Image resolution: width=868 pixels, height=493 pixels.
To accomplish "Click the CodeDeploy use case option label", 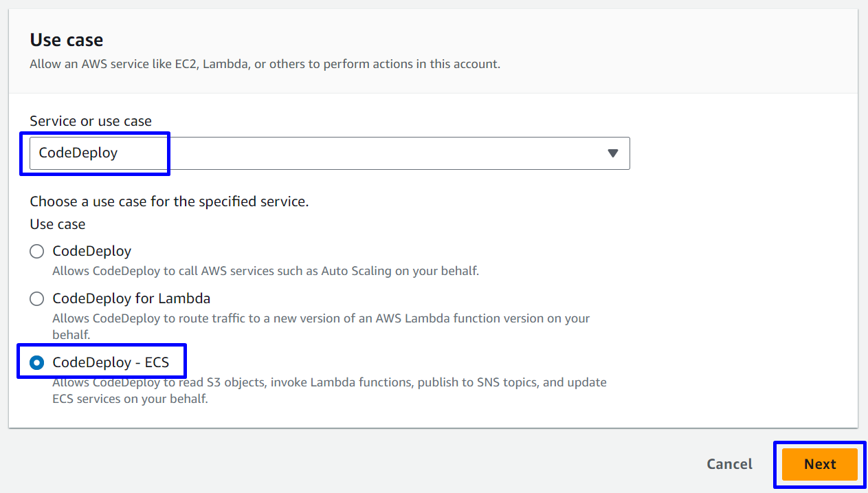I will (x=91, y=252).
